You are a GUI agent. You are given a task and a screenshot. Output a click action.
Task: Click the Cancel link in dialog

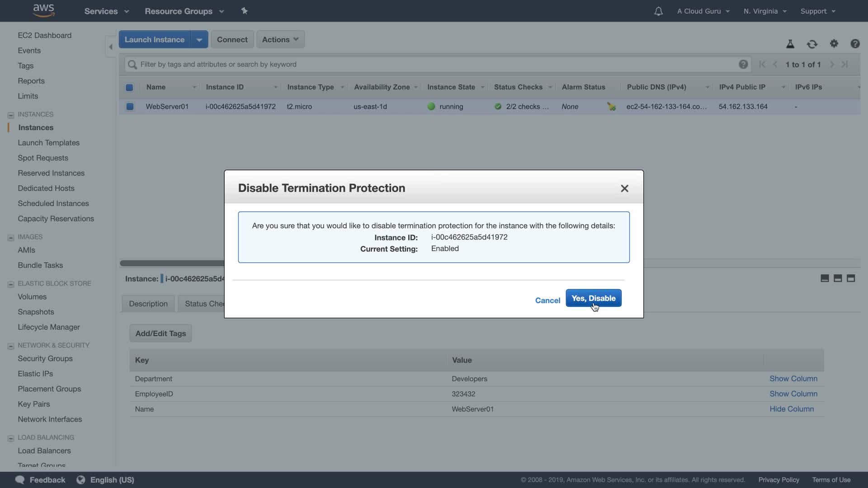pos(547,300)
